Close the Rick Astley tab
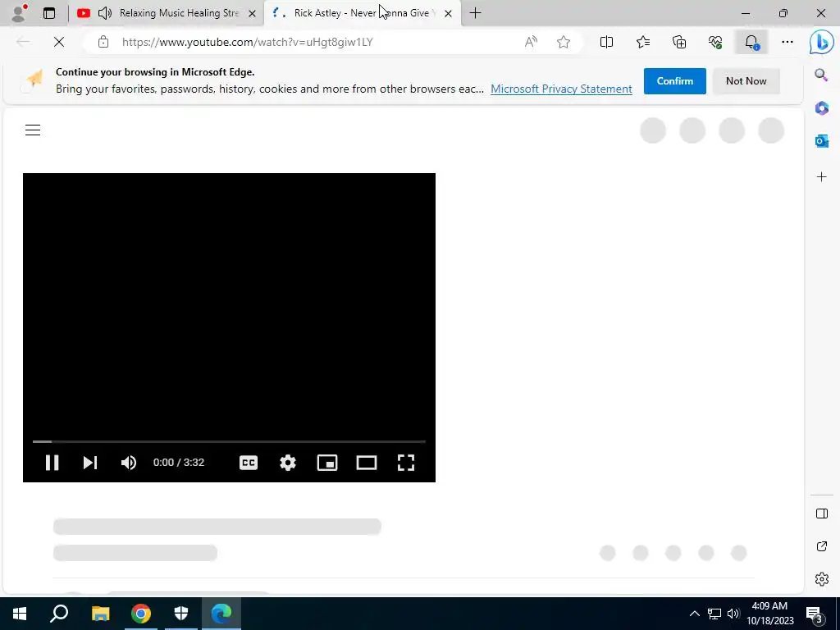The width and height of the screenshot is (840, 630). (449, 13)
